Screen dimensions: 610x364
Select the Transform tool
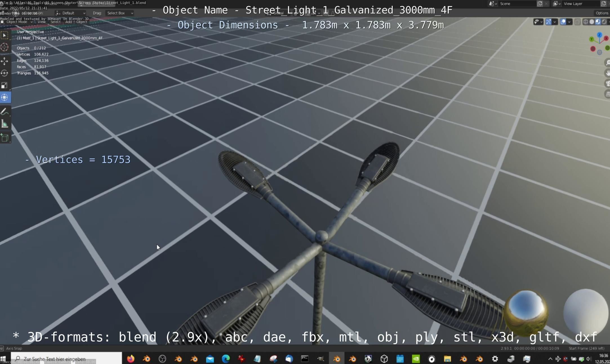tap(5, 97)
